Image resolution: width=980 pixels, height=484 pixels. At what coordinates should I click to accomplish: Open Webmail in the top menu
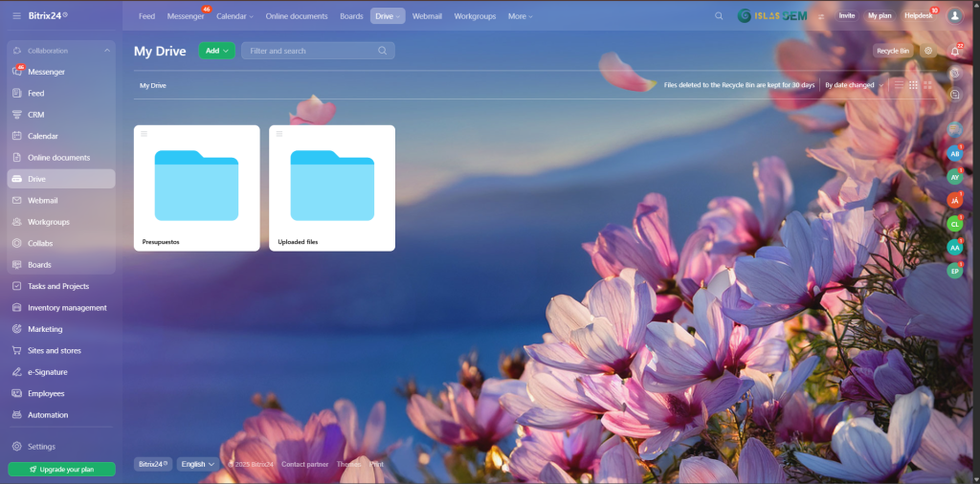428,16
